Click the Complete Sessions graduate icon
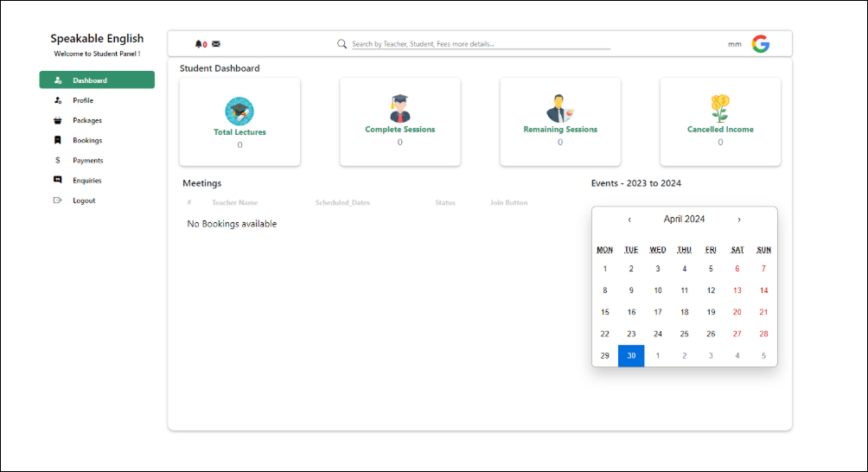This screenshot has height=472, width=868. pyautogui.click(x=399, y=108)
